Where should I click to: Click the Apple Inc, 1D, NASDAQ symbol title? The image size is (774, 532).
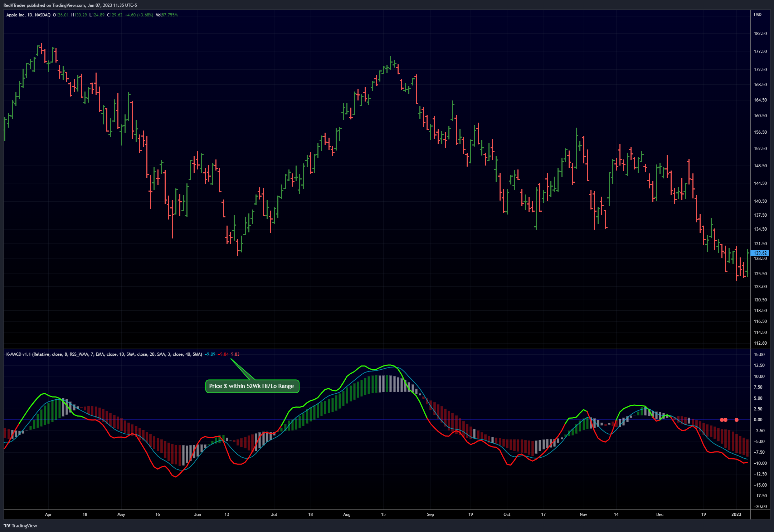(x=28, y=15)
